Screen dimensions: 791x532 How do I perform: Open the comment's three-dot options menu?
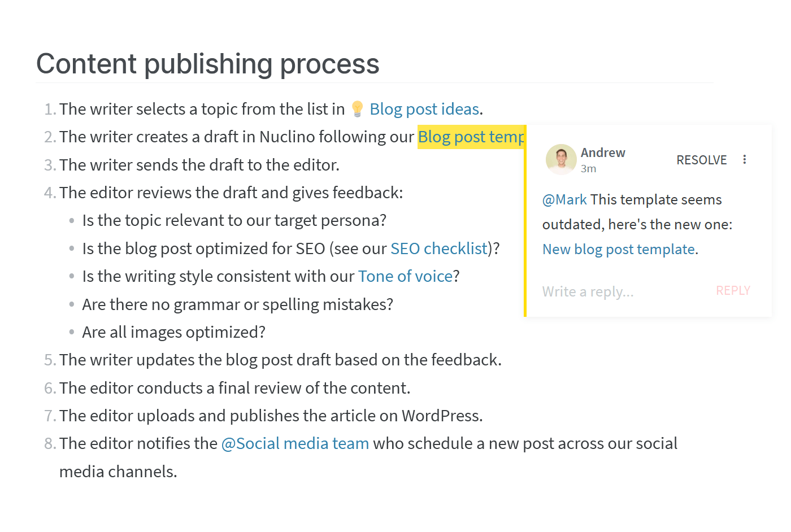click(x=745, y=160)
